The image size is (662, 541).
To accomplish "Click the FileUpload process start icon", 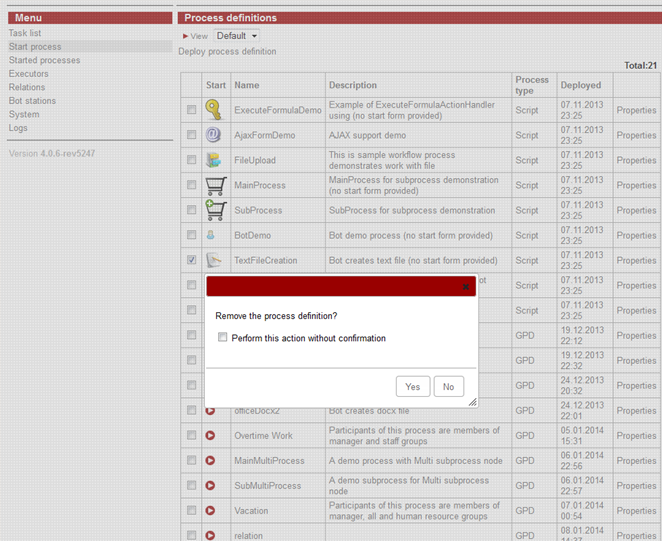I will click(213, 160).
